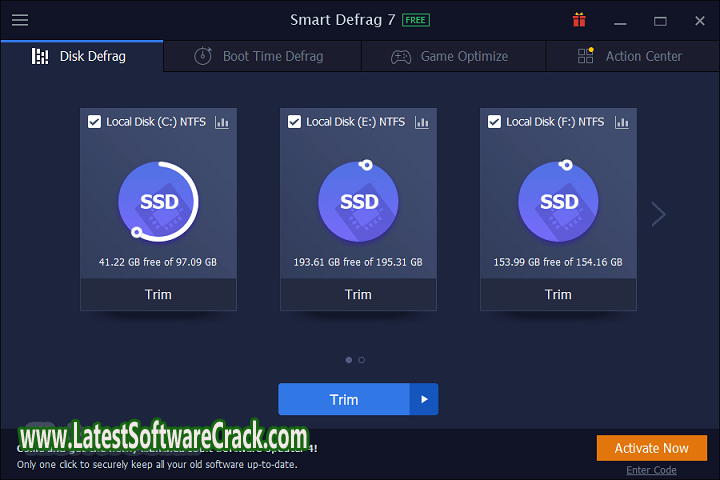Screen dimensions: 720x480
Task: Uncheck the Local Disk (F:) checkbox
Action: [494, 122]
